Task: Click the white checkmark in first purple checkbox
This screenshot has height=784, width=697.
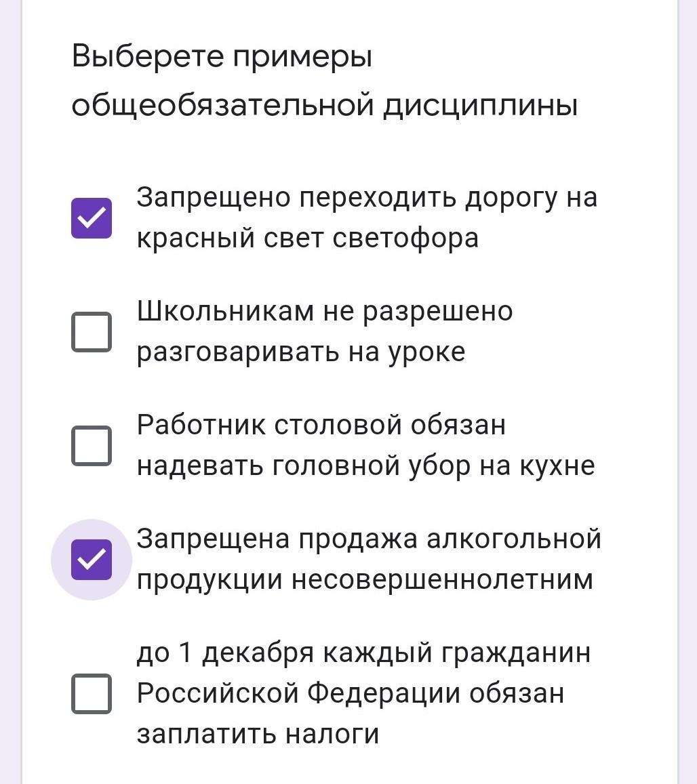Action: (x=92, y=218)
